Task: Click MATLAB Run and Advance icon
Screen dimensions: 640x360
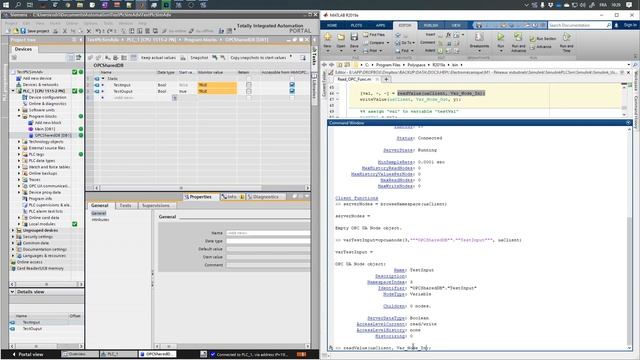Action: pyautogui.click(x=518, y=38)
